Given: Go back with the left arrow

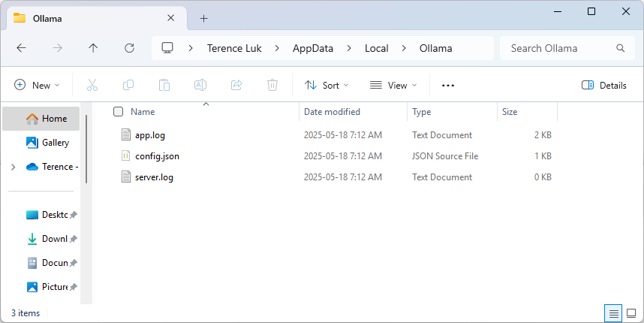Looking at the screenshot, I should (21, 48).
